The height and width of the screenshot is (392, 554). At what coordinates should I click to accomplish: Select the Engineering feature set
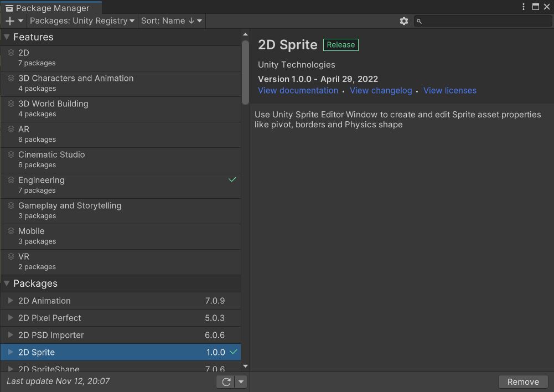point(121,185)
